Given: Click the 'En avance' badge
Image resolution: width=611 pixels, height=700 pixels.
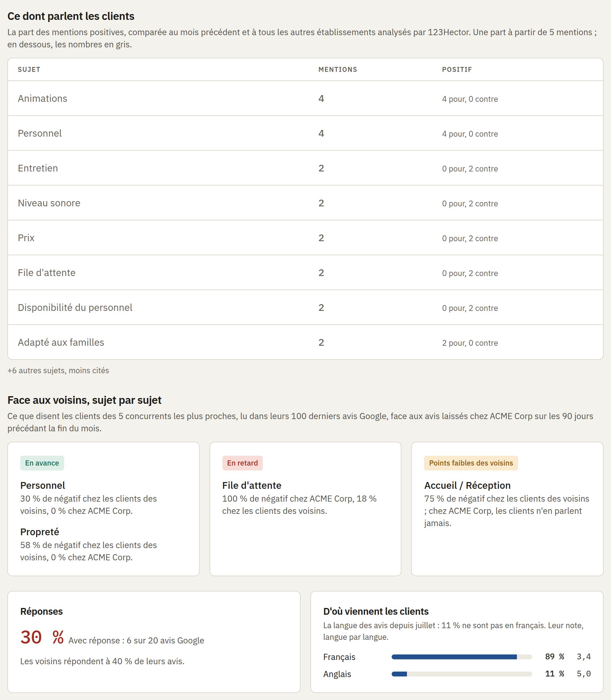Looking at the screenshot, I should (42, 463).
